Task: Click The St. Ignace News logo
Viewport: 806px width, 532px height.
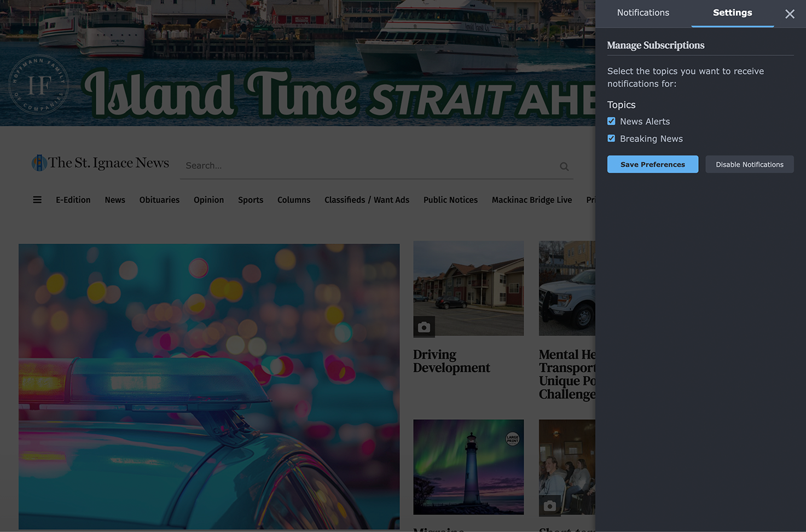Action: click(x=101, y=163)
